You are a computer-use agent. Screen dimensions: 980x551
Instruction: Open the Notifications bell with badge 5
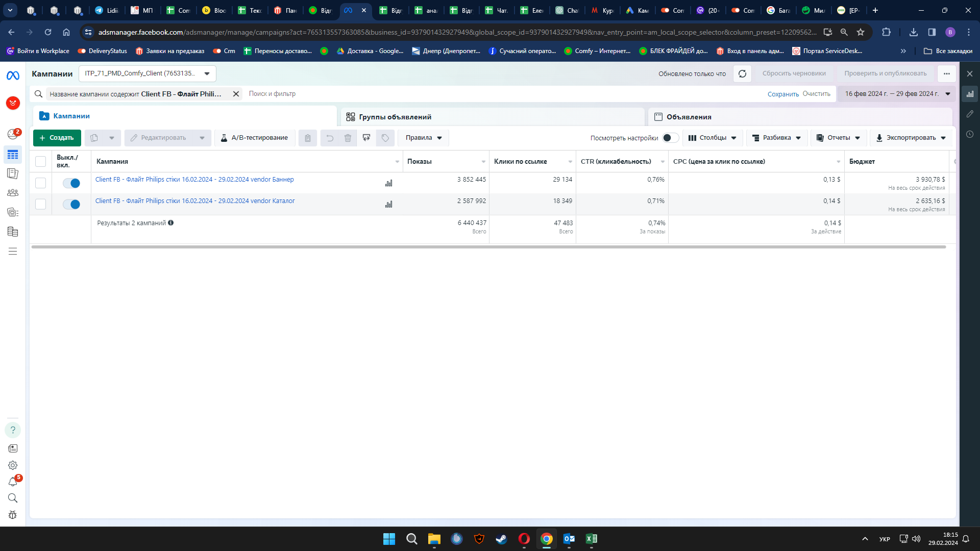pyautogui.click(x=13, y=482)
